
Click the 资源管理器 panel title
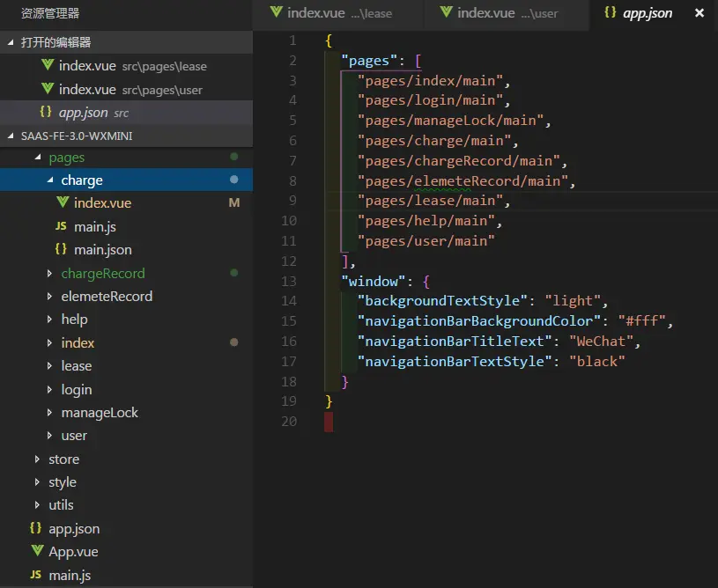coord(50,14)
